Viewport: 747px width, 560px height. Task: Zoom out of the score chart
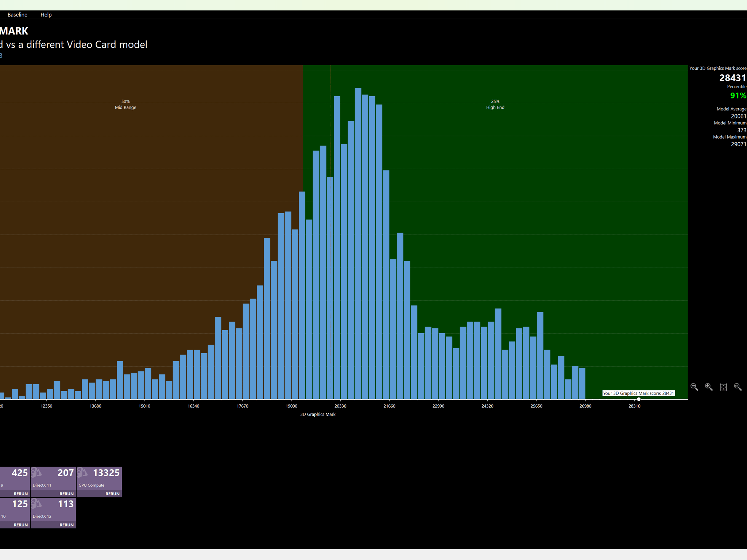[694, 387]
